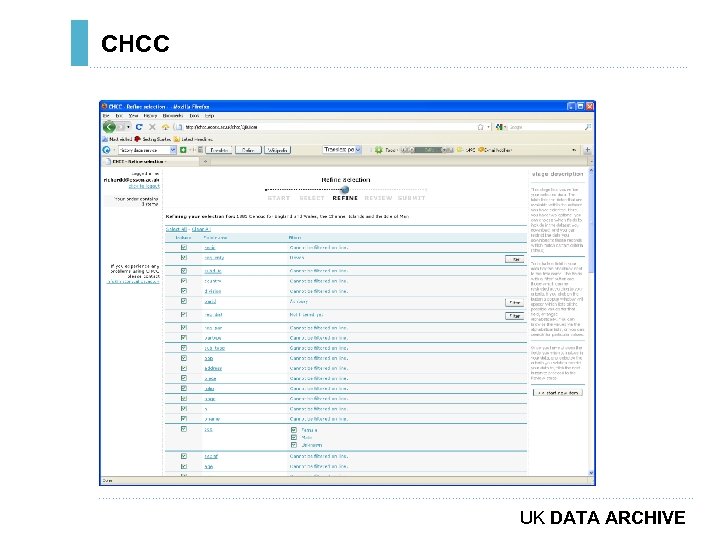Open the Bookmarks menu

point(173,116)
